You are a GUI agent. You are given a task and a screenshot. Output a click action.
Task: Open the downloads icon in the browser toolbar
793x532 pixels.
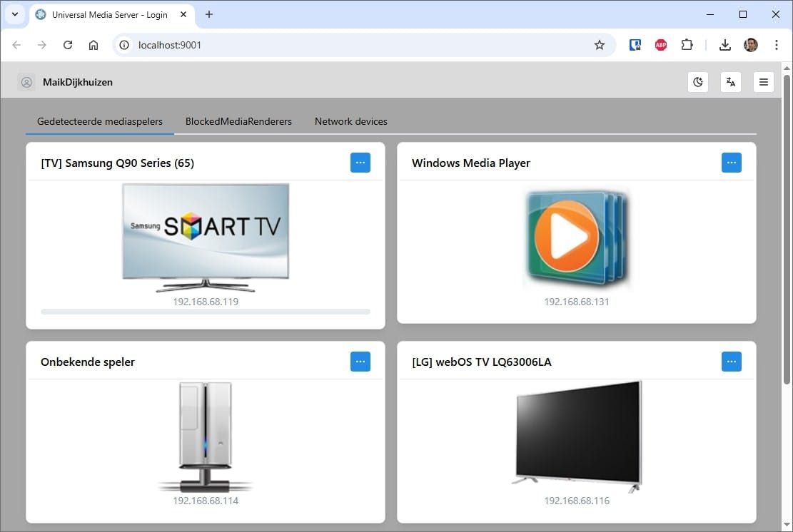click(x=725, y=44)
